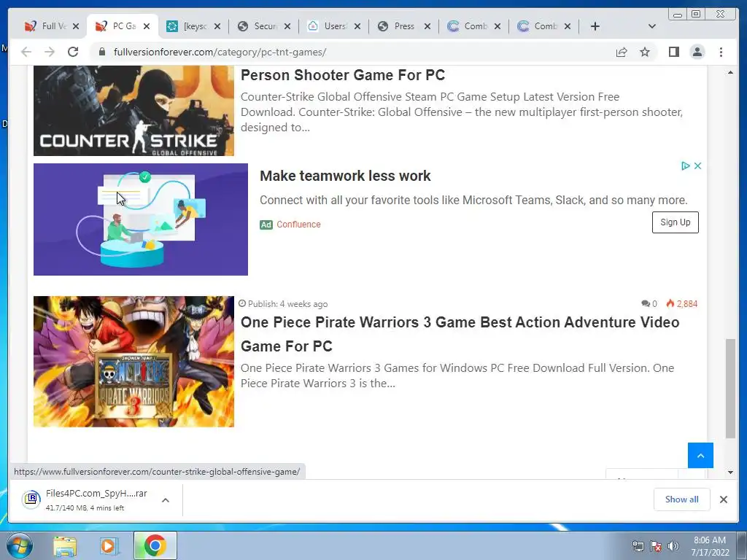The height and width of the screenshot is (560, 747).
Task: Share this page icon
Action: [622, 52]
